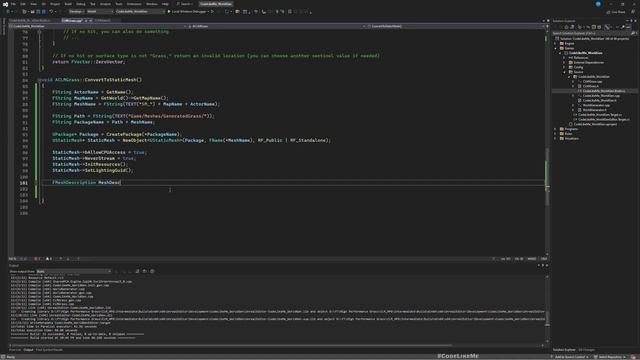Select CLMGrass.h in Solution Explorer
The height and width of the screenshot is (360, 640).
point(591,86)
